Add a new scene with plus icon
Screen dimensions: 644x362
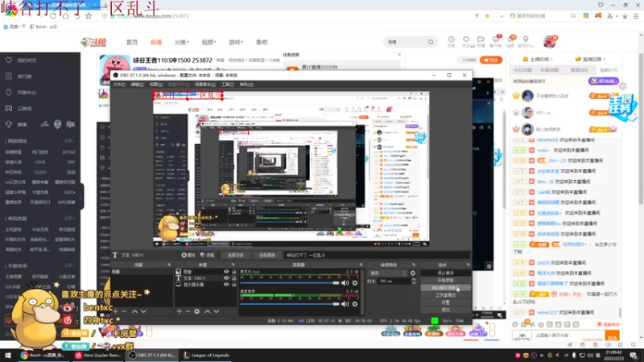(115, 311)
